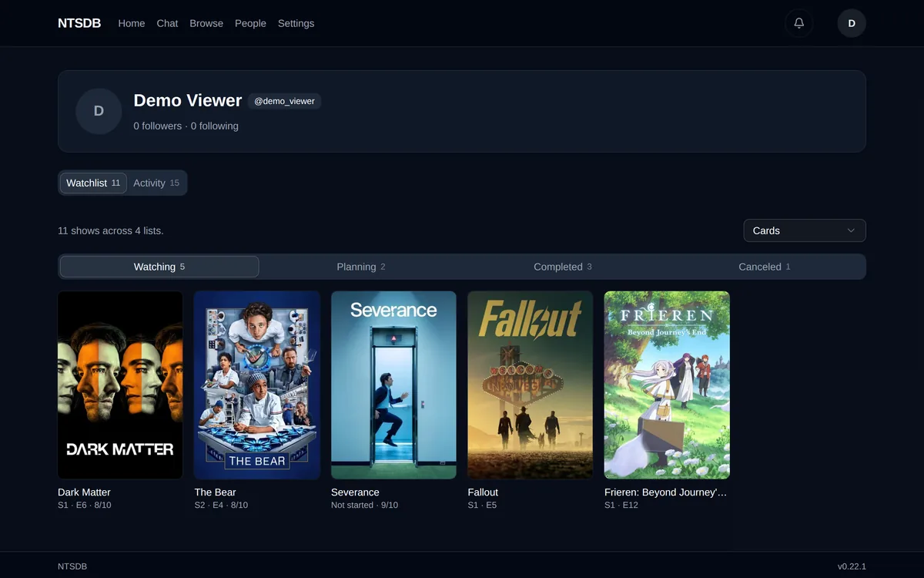Open The Bear poster
This screenshot has height=578, width=924.
pos(257,385)
